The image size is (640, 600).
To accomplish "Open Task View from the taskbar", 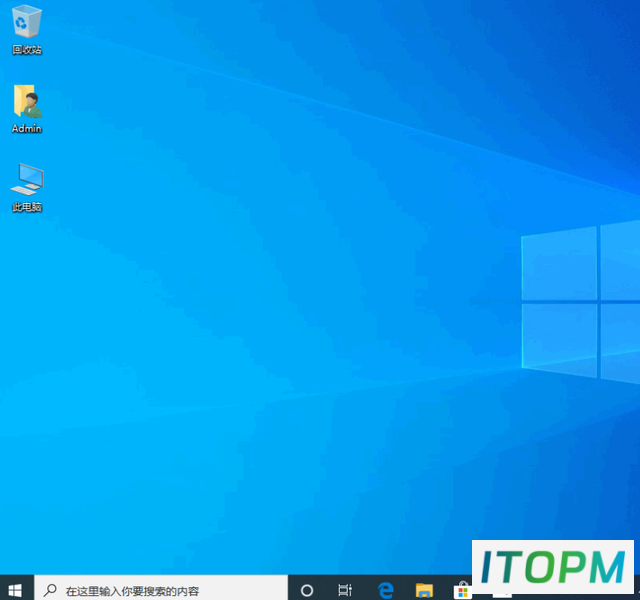I will pos(345,590).
